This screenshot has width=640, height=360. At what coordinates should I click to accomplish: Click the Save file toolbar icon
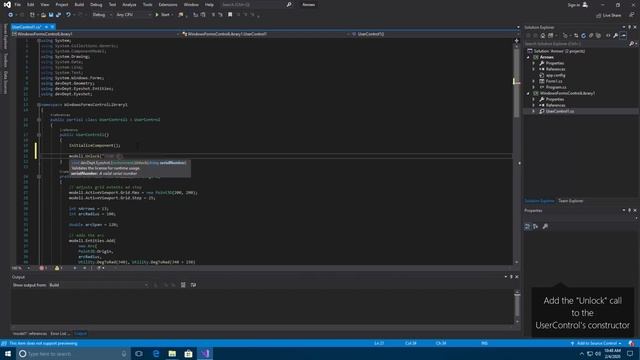click(51, 15)
